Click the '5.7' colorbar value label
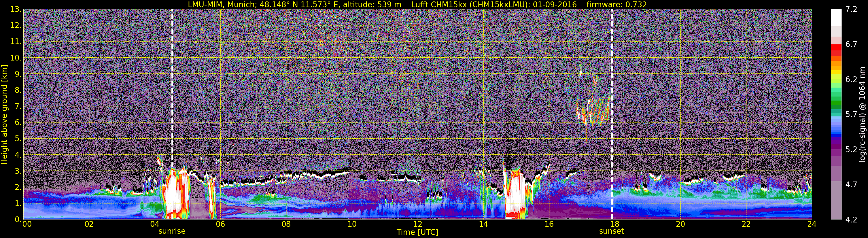The height and width of the screenshot is (238, 868). pos(851,114)
